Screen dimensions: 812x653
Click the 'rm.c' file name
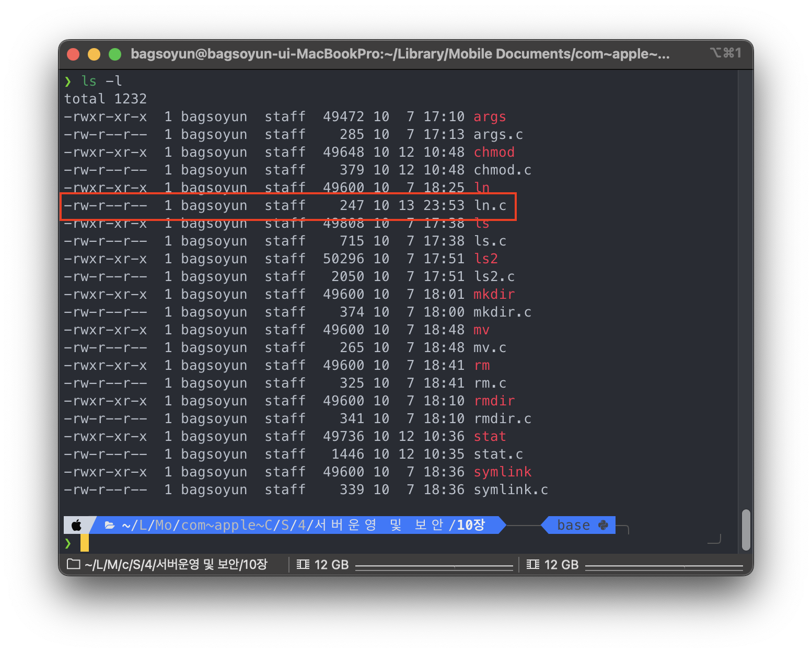click(x=490, y=383)
